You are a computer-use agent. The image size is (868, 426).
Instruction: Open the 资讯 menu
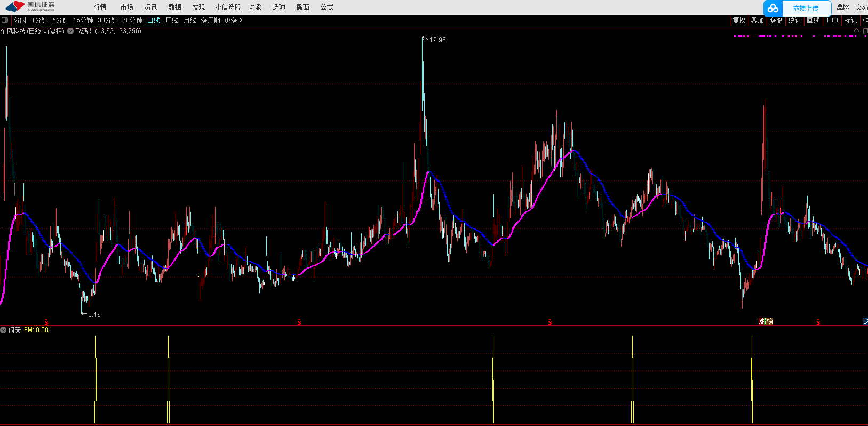(150, 7)
